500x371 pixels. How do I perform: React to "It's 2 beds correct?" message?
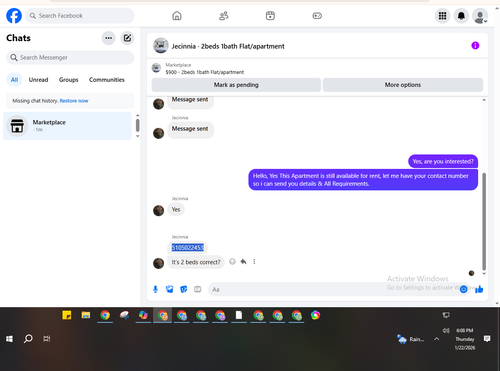(x=232, y=262)
